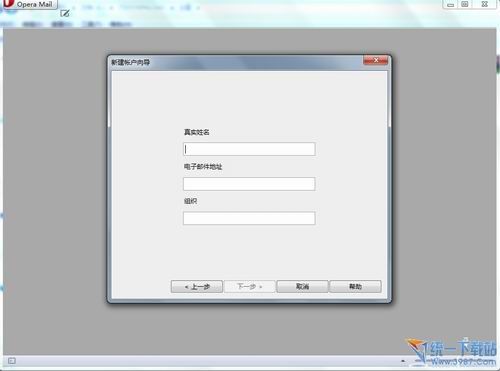Go back with the 上一步 button
The image size is (500, 371).
(x=197, y=286)
